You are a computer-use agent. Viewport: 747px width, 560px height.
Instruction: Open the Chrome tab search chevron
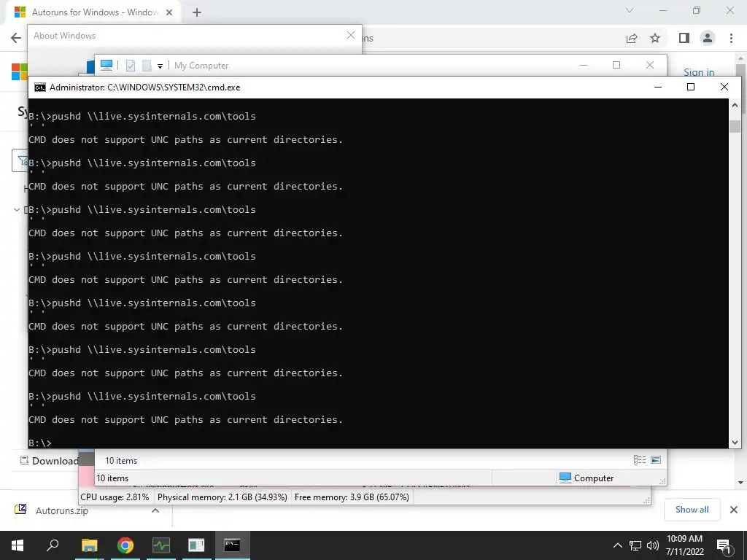click(630, 10)
